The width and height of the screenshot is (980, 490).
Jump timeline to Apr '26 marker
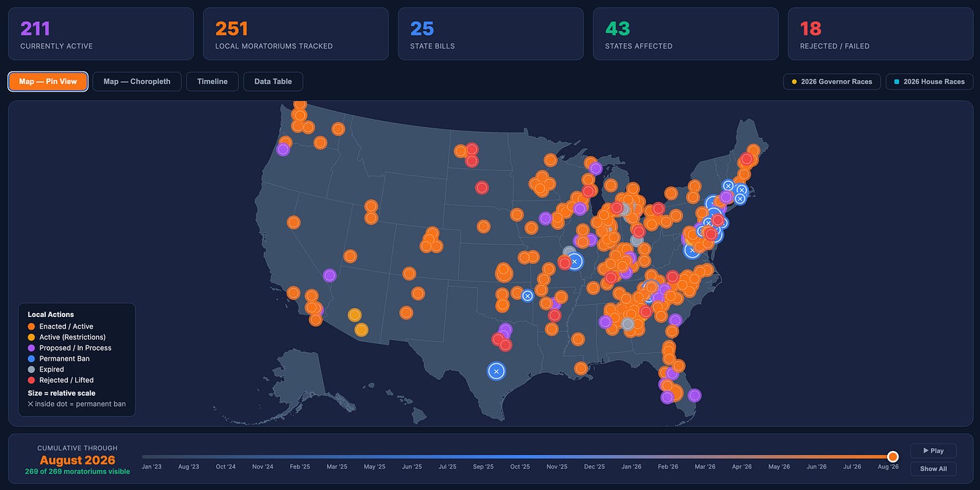click(742, 466)
